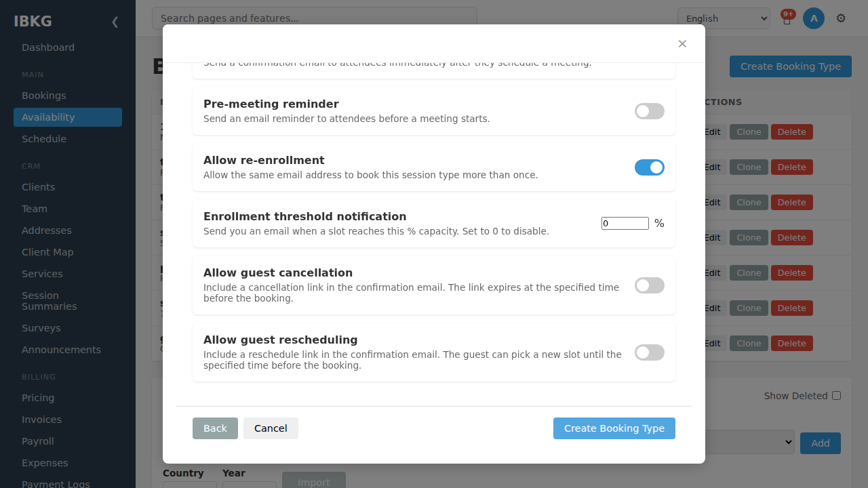This screenshot has height=488, width=868.
Task: Open Pricing in the sidebar
Action: tap(68, 398)
